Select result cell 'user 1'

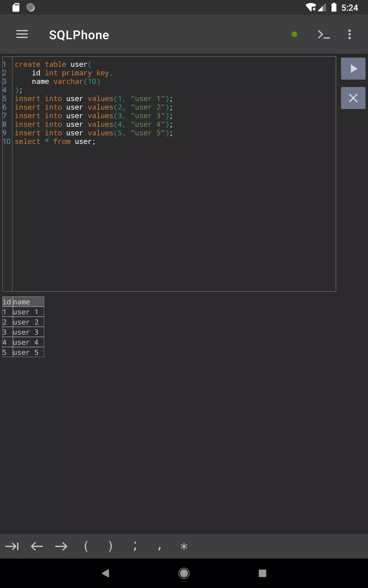point(28,312)
